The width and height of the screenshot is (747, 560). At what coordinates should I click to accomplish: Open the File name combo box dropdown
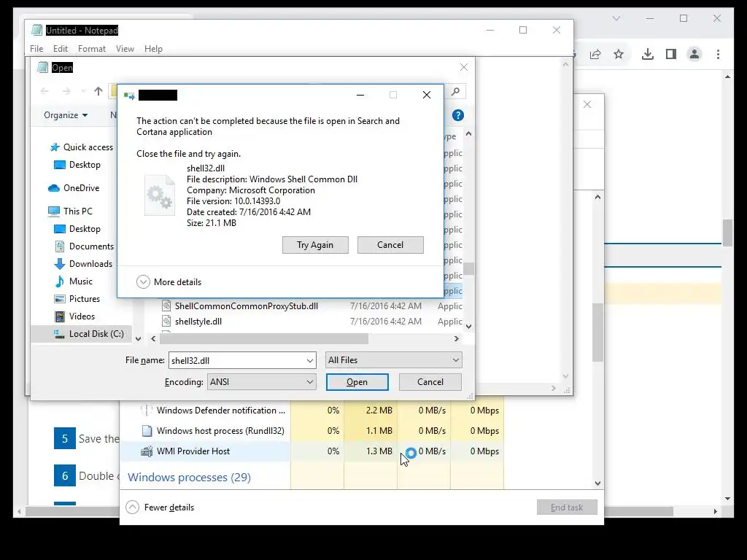309,360
